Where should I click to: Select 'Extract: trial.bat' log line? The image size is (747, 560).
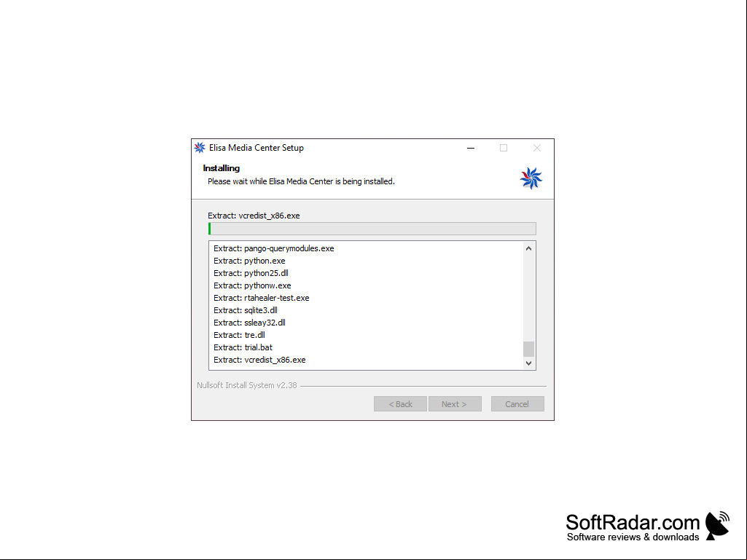pyautogui.click(x=243, y=347)
